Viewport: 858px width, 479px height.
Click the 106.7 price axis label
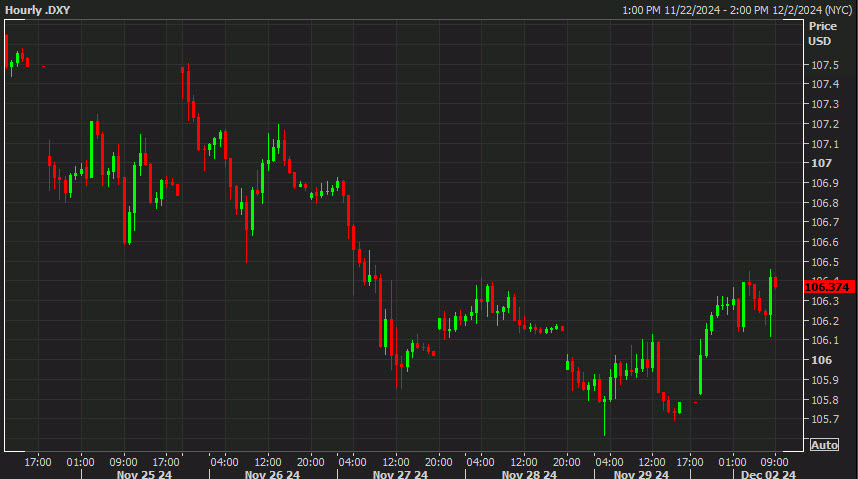[x=825, y=222]
